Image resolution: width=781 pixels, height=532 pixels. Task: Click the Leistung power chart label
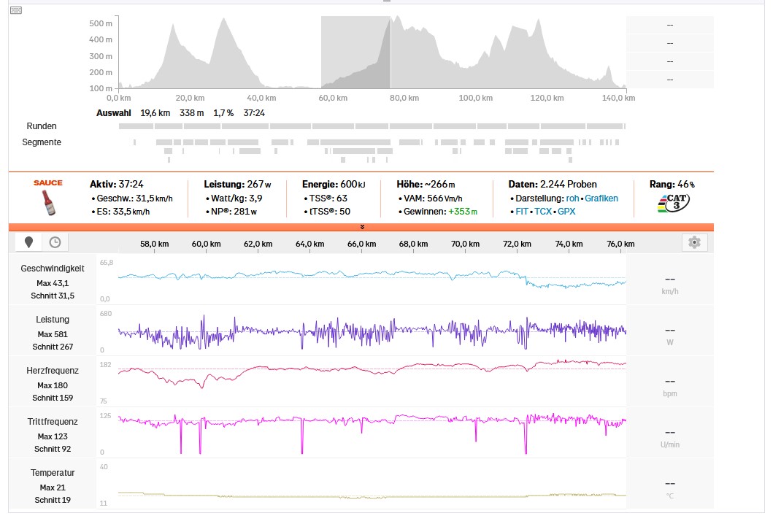tap(53, 320)
